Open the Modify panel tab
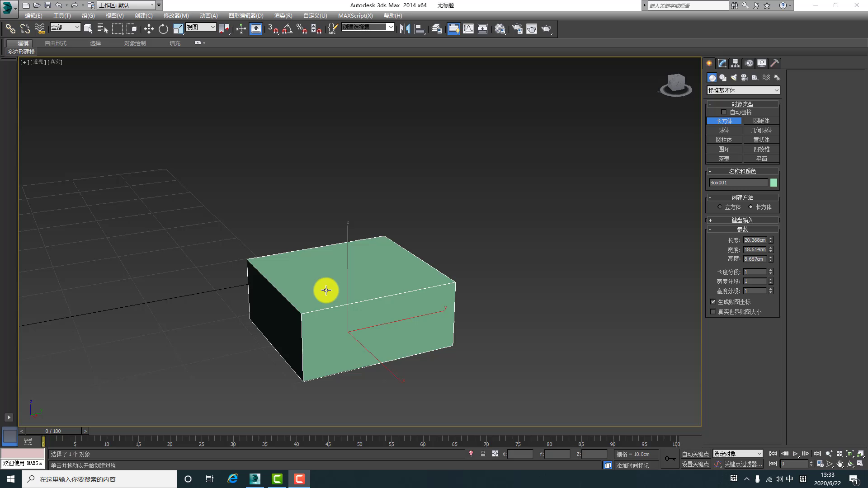The height and width of the screenshot is (488, 868). coord(722,63)
